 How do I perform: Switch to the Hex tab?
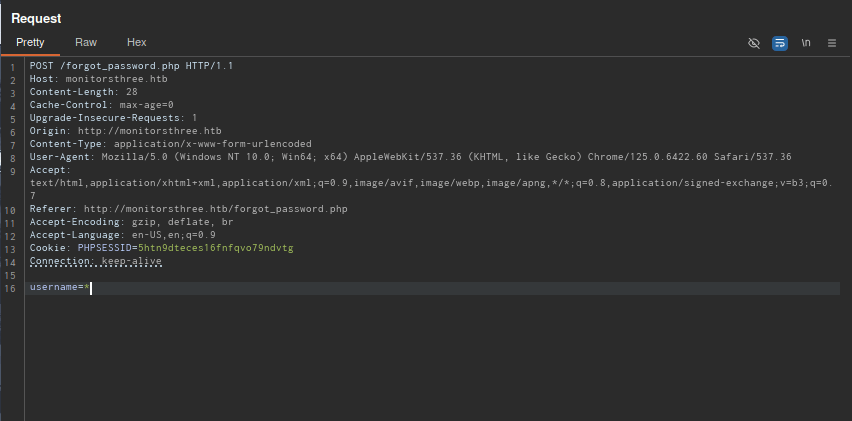click(137, 42)
